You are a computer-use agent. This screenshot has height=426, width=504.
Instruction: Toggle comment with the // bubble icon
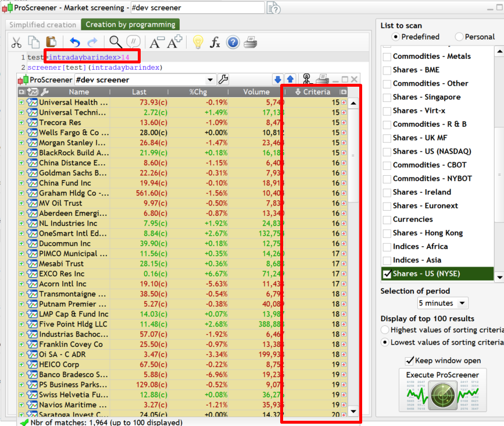(x=133, y=42)
